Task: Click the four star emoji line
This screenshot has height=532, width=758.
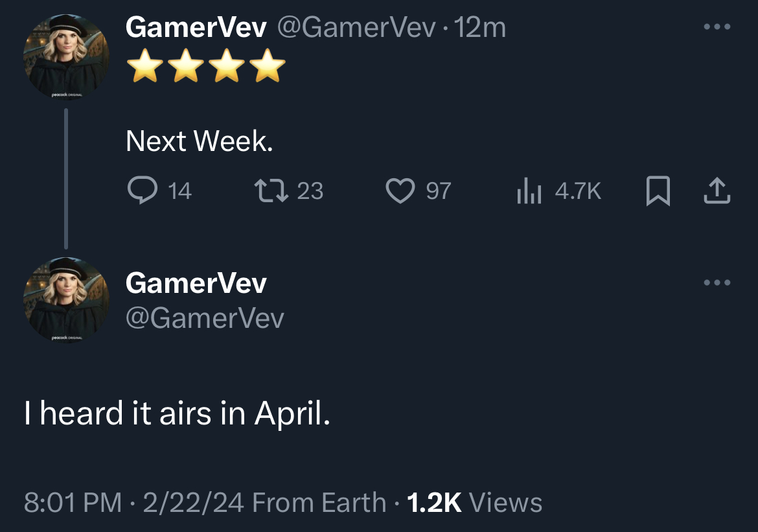Action: click(x=206, y=65)
